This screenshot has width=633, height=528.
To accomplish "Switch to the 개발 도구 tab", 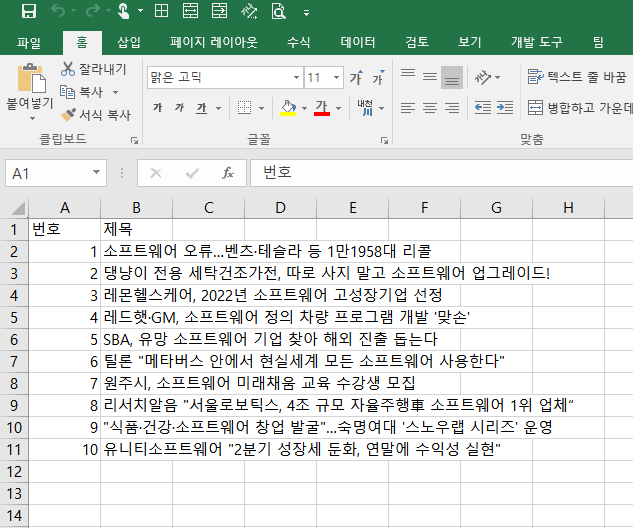I will click(537, 42).
